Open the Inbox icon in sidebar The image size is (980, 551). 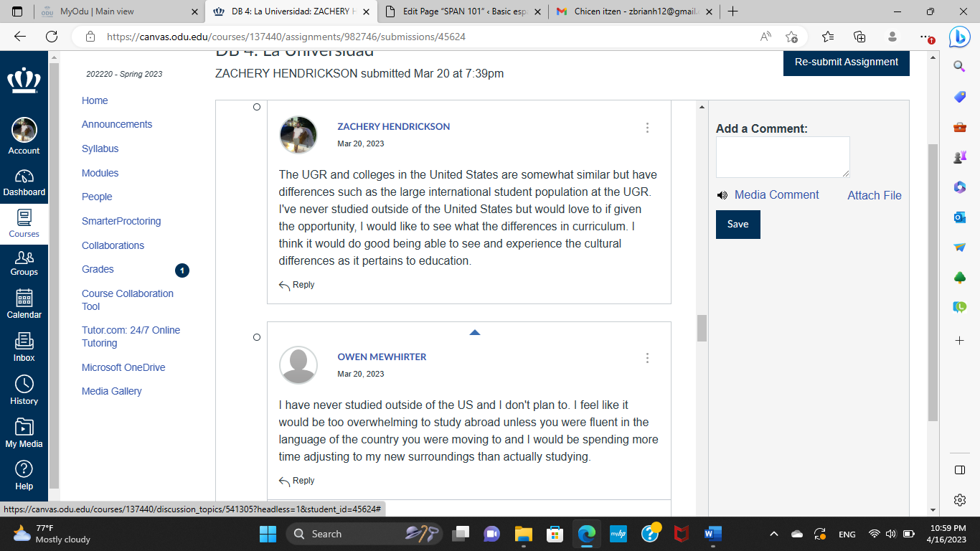point(24,341)
